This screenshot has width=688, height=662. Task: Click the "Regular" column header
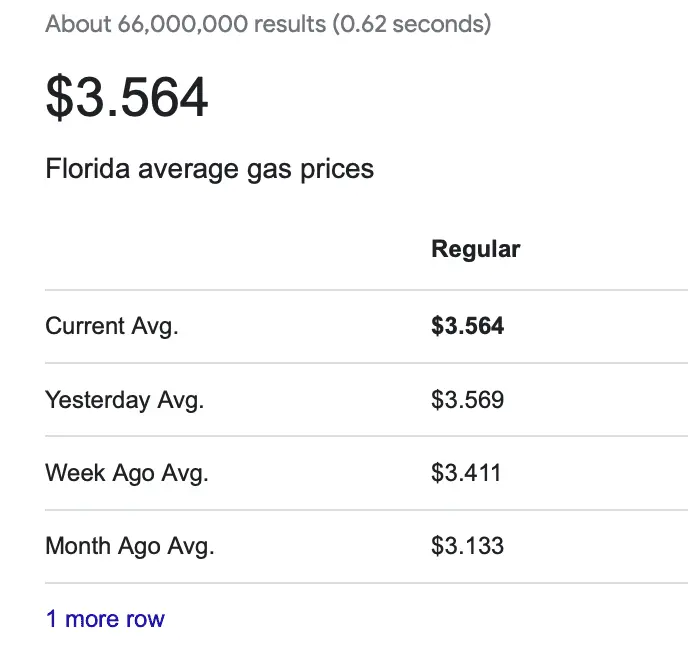point(475,249)
